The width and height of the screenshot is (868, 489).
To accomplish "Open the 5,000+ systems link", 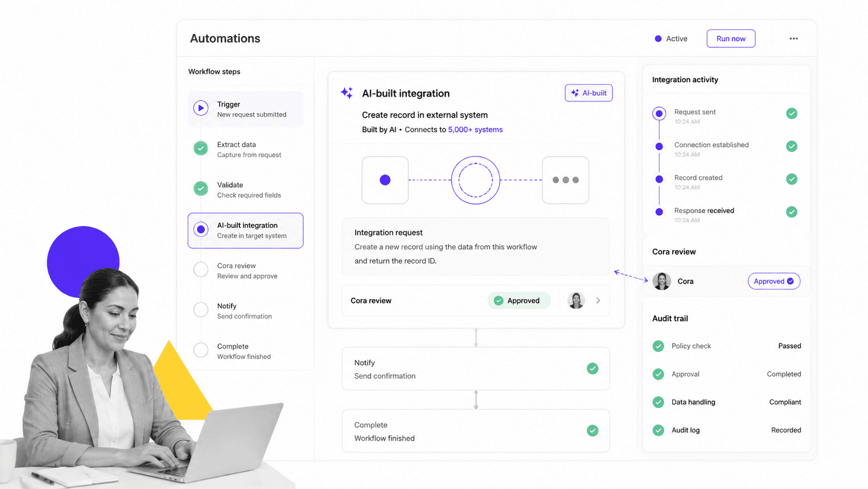I will click(475, 129).
